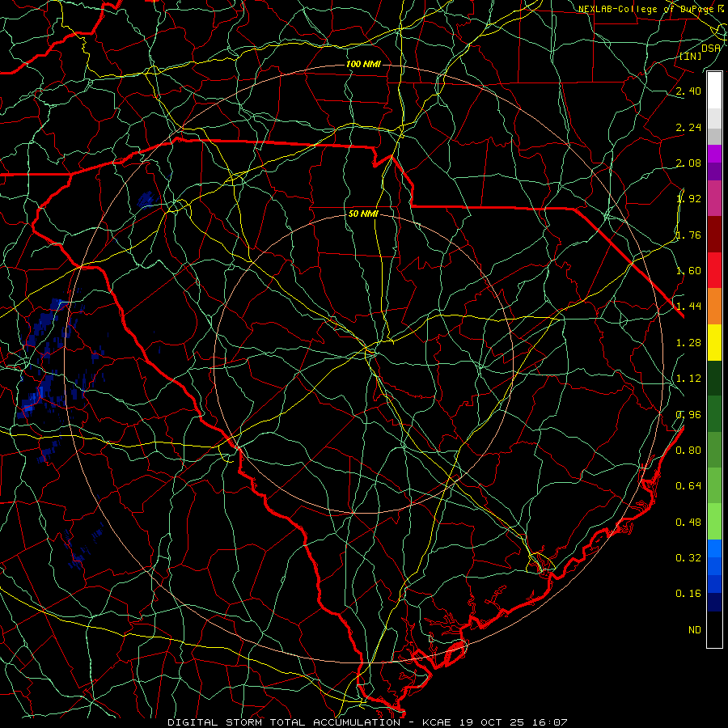Click the white swatch beside 2.40

pos(714,91)
